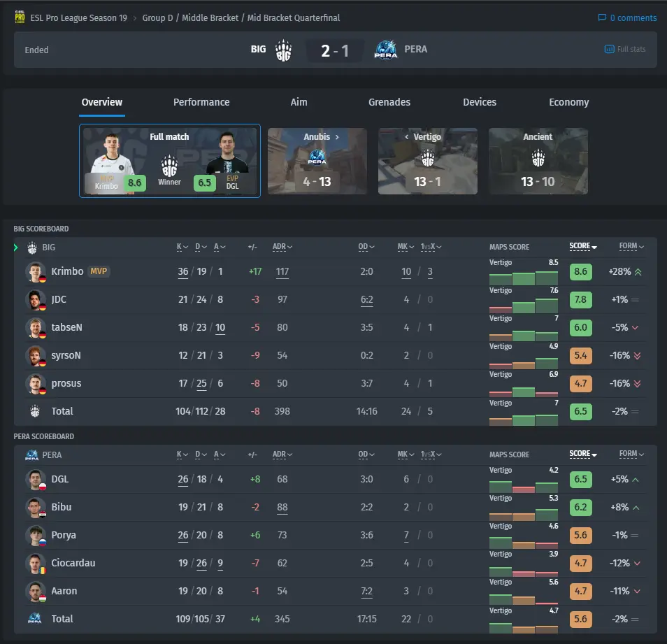Image resolution: width=667 pixels, height=644 pixels.
Task: Expand BIG scoreboard with green chevron
Action: coord(16,247)
